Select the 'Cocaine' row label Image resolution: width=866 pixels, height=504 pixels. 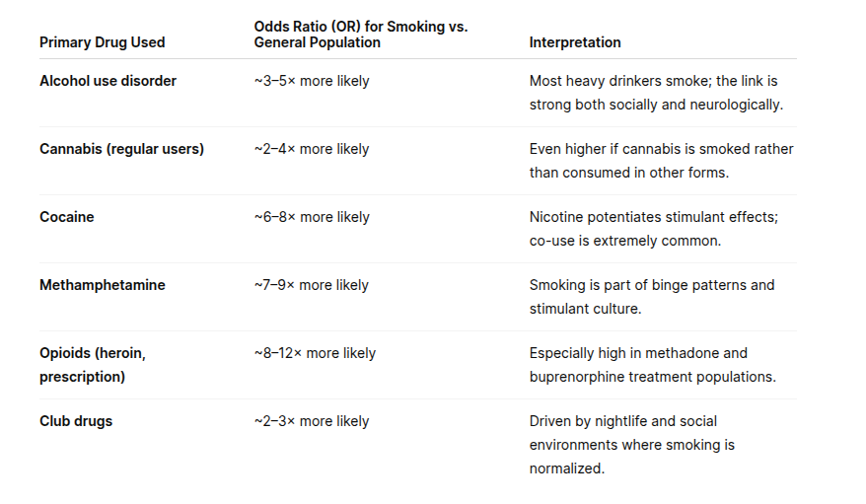coord(67,217)
